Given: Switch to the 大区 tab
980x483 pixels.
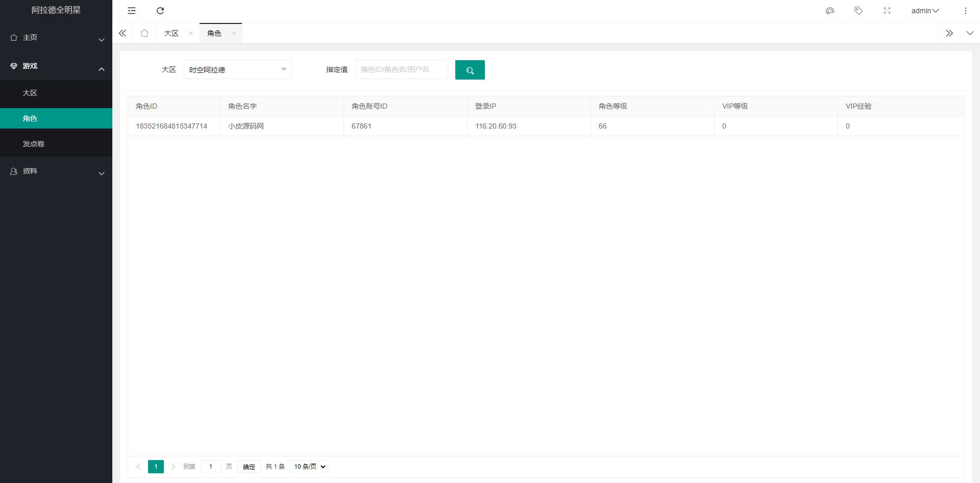Looking at the screenshot, I should pyautogui.click(x=171, y=33).
